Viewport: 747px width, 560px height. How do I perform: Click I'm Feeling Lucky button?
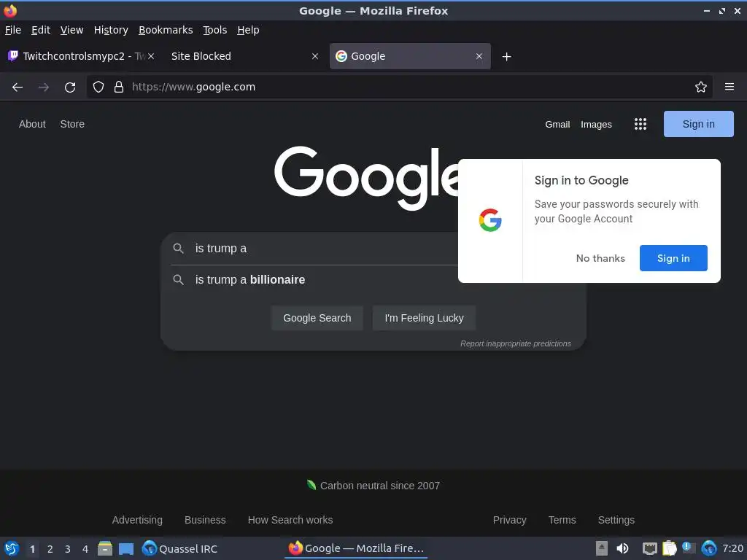tap(424, 318)
